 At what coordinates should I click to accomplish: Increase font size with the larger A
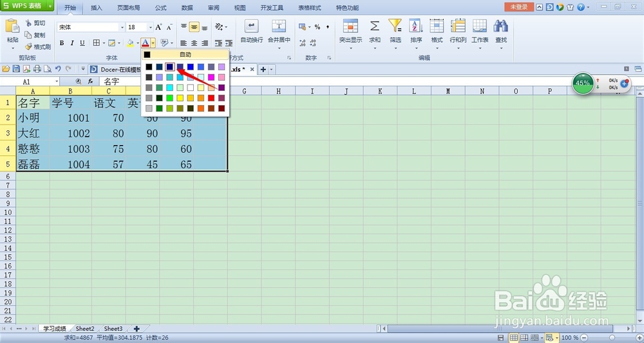pos(158,27)
